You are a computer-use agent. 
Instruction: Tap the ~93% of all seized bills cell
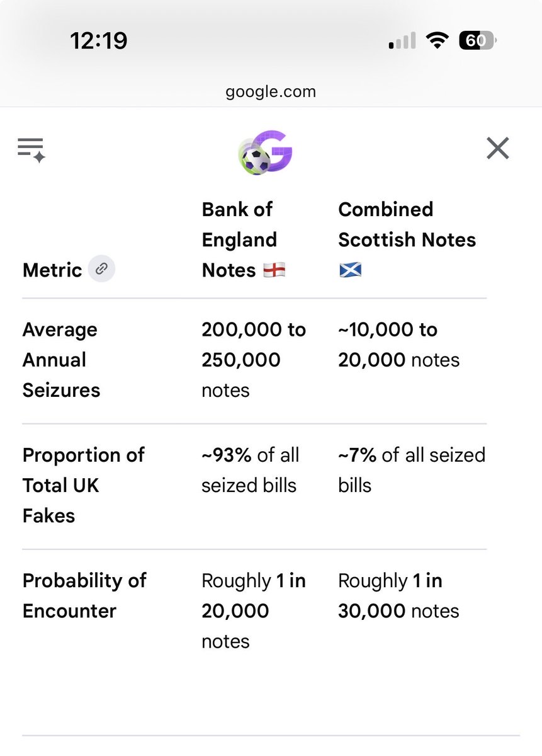point(251,470)
